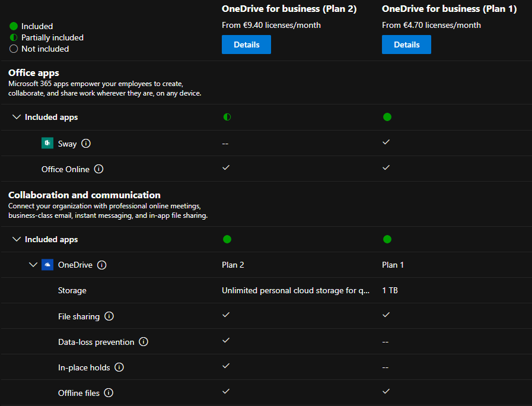Click the OneDrive app icon
532x406 pixels.
click(x=47, y=265)
